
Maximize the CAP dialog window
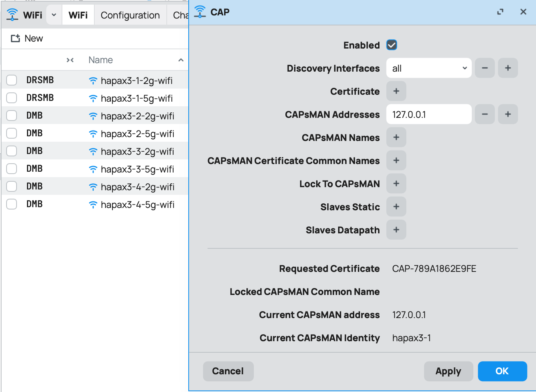pos(500,12)
